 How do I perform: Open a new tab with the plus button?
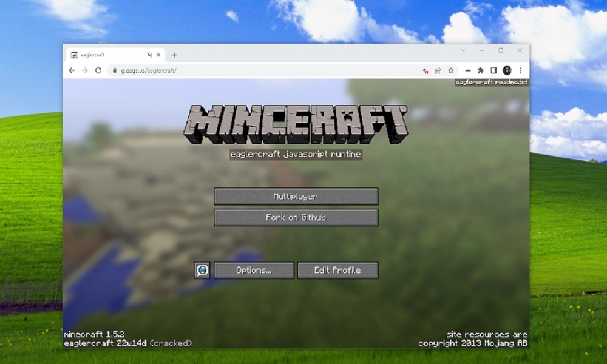(174, 55)
